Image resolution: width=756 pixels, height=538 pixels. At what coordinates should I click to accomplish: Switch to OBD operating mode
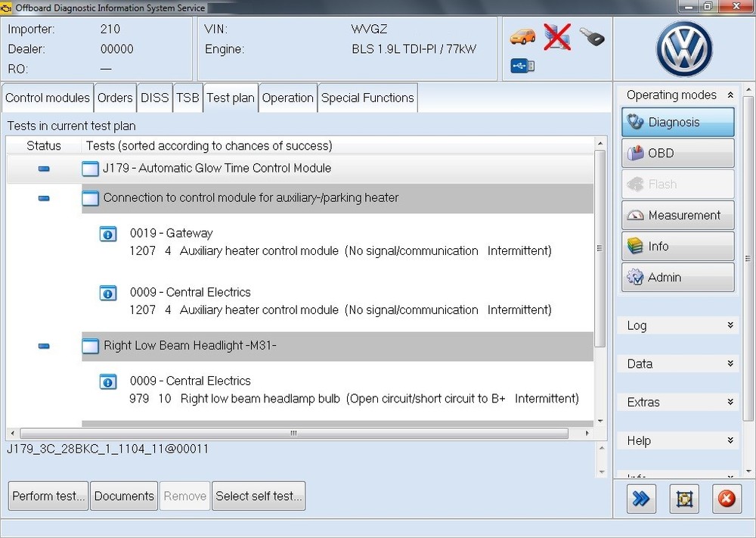pos(678,153)
